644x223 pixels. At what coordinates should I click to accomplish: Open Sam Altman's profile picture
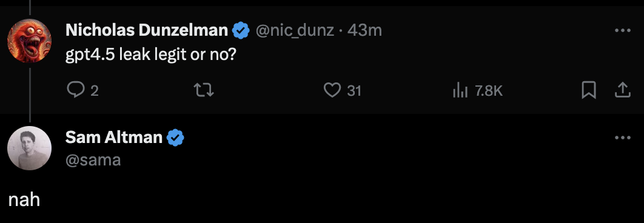click(30, 148)
